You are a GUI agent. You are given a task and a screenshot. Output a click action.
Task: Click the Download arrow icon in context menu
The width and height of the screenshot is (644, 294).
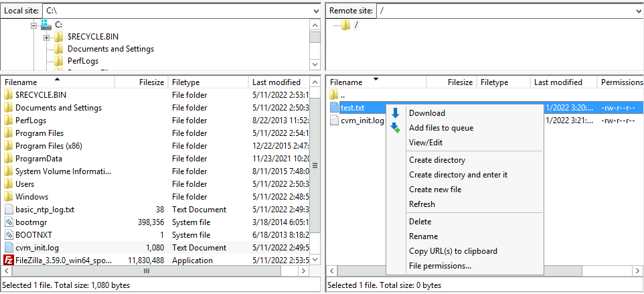(395, 113)
